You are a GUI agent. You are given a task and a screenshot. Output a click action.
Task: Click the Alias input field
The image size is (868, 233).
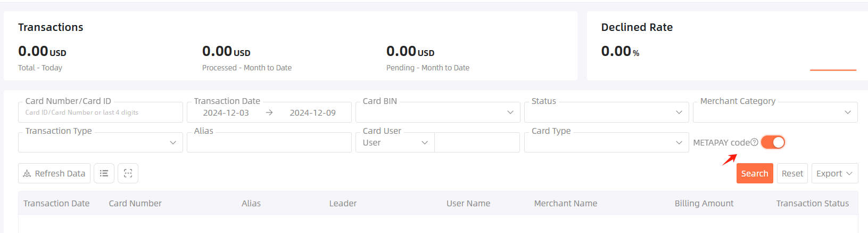(269, 142)
